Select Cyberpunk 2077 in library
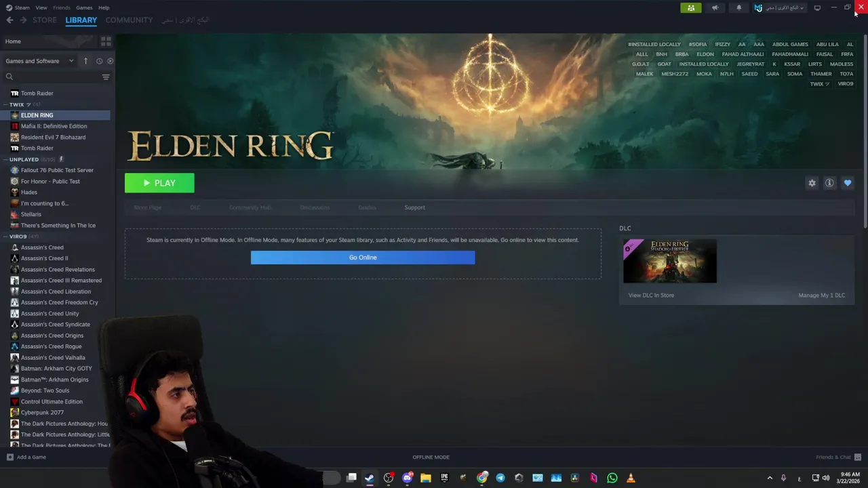Screen dimensions: 868x488 click(42, 413)
